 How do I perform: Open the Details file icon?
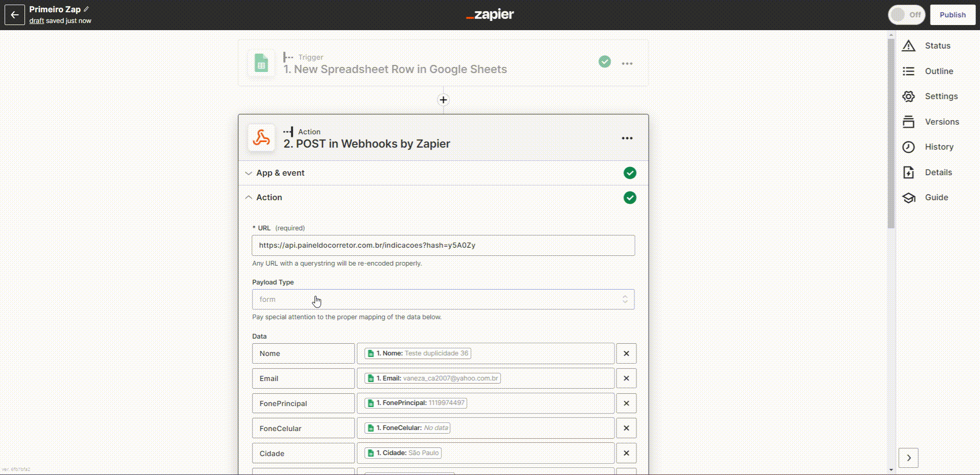(909, 172)
